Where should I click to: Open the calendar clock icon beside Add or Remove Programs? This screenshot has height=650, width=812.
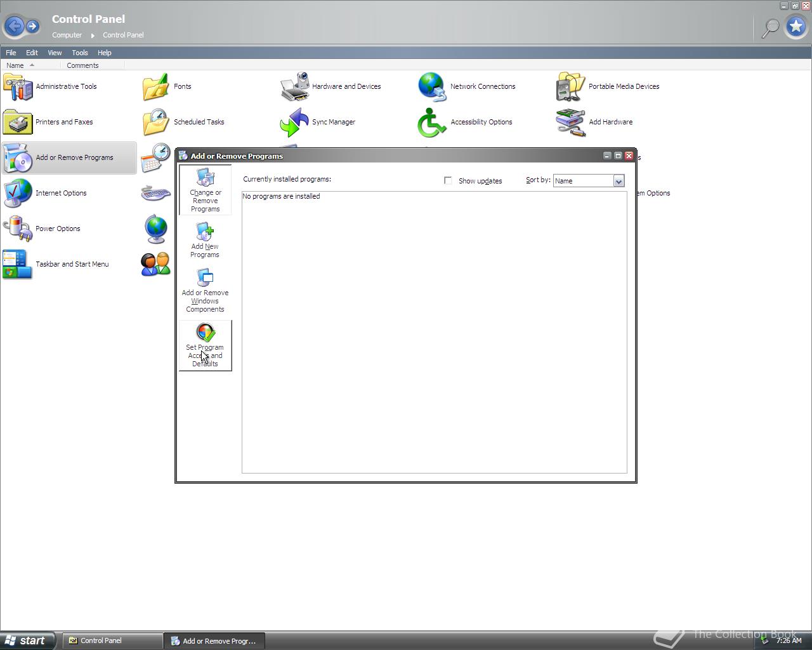(157, 158)
